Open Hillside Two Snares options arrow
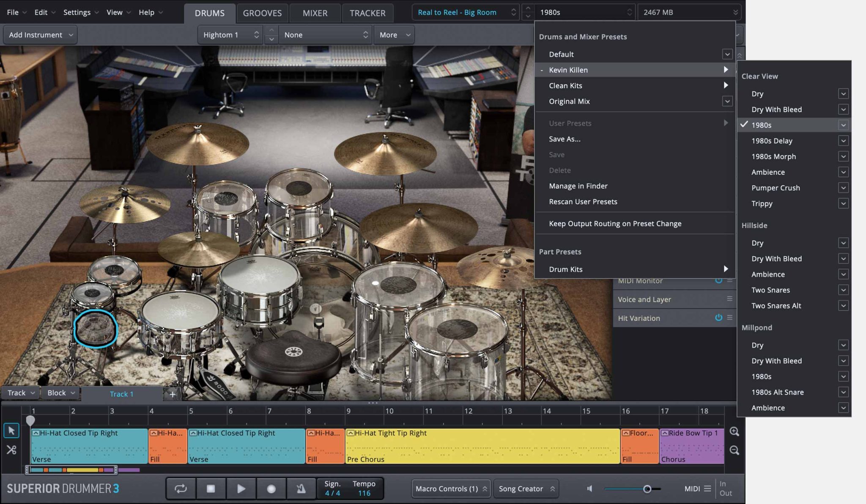 click(x=843, y=290)
